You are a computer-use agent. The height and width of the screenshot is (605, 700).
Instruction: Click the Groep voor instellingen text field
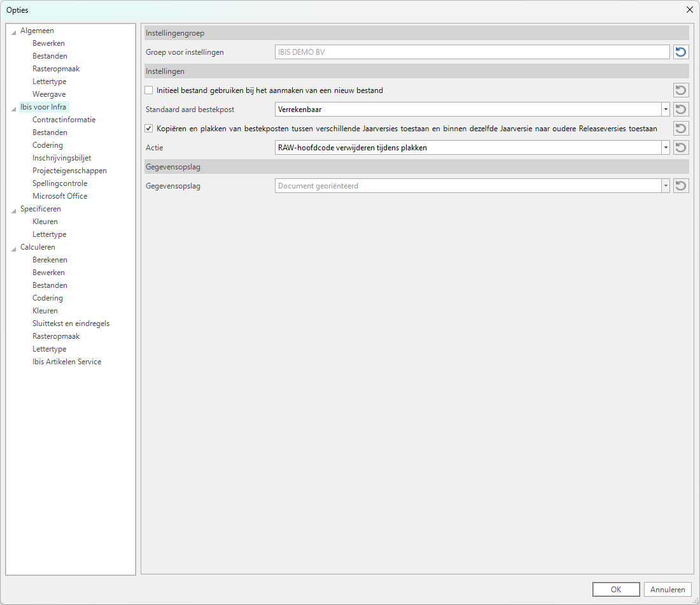click(x=472, y=52)
